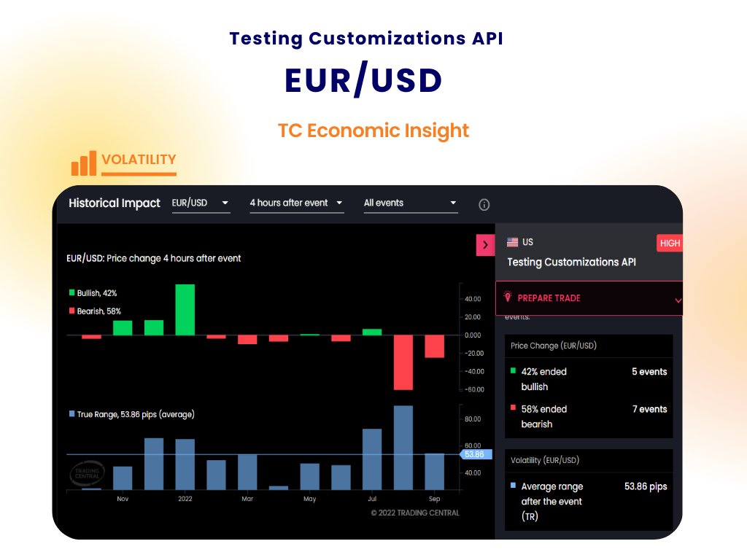Click the info icon next to All events
The width and height of the screenshot is (747, 560).
484,205
